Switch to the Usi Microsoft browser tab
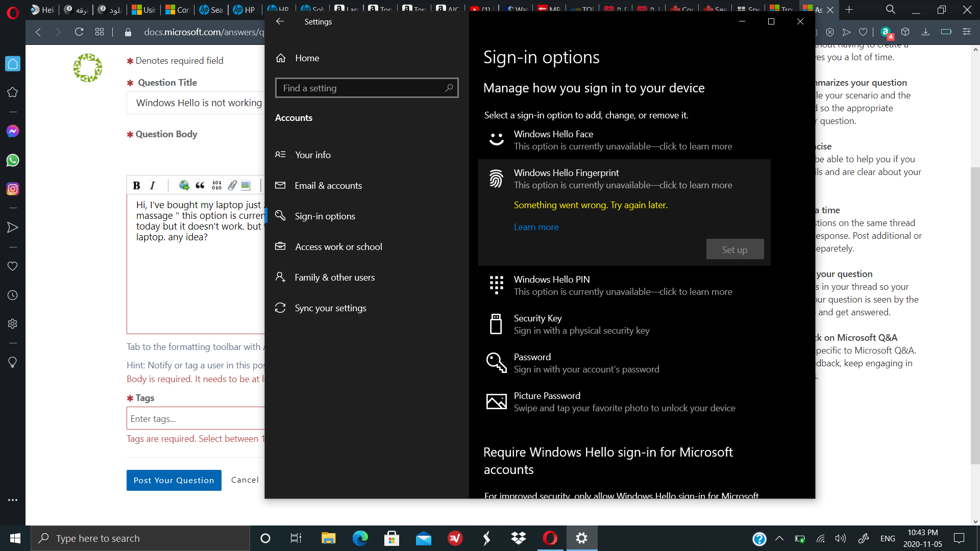This screenshot has height=551, width=980. click(144, 9)
